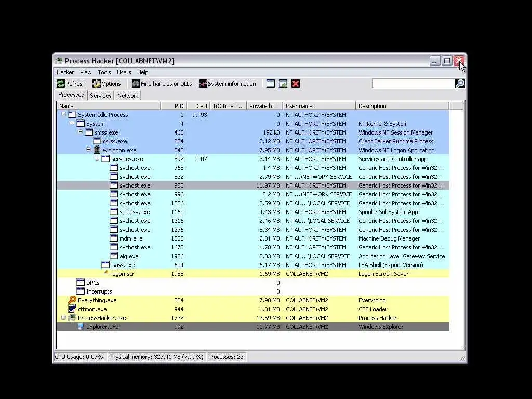Click the search magnifier icon
The height and width of the screenshot is (399, 532).
tap(460, 84)
